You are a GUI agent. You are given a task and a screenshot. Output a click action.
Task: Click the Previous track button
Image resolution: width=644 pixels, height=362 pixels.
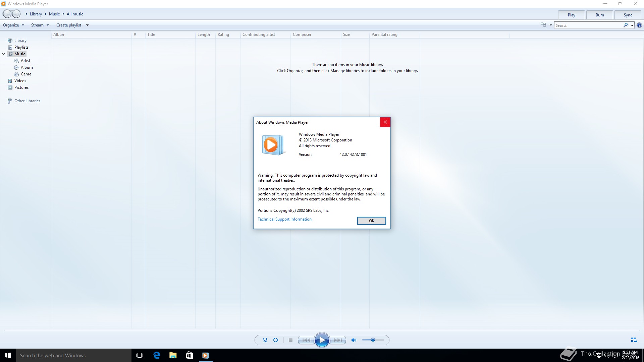point(306,340)
